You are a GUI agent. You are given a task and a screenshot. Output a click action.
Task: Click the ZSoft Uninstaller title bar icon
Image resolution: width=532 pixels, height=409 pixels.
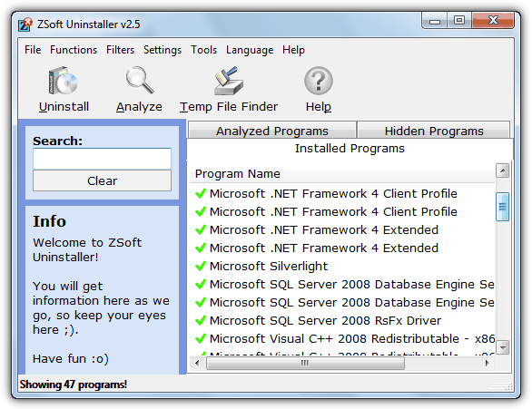pos(25,24)
